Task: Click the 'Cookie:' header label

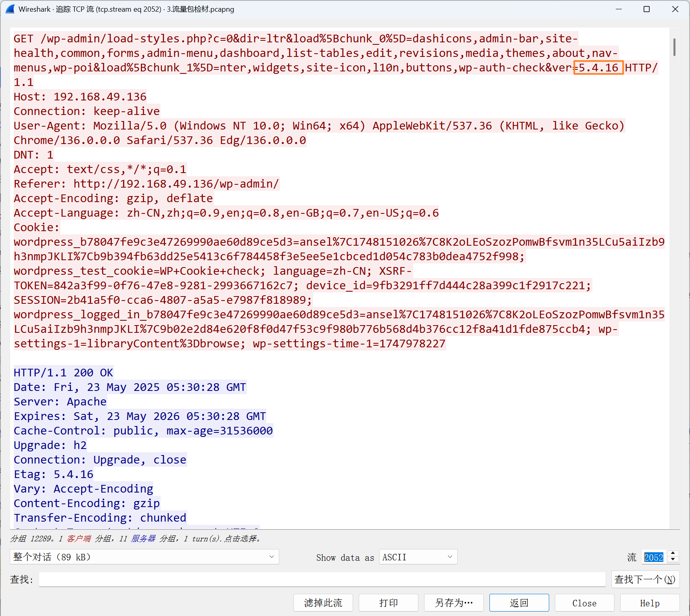Action: (37, 228)
